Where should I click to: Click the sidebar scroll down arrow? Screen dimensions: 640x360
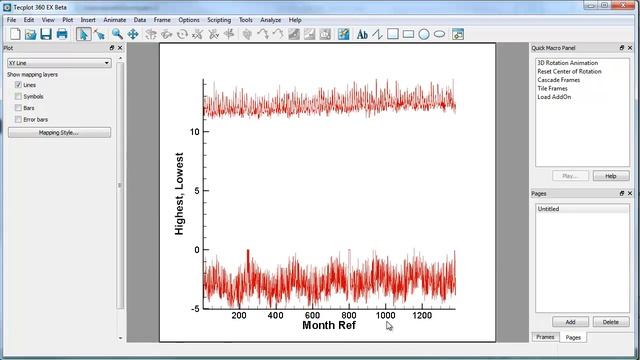coord(120,338)
